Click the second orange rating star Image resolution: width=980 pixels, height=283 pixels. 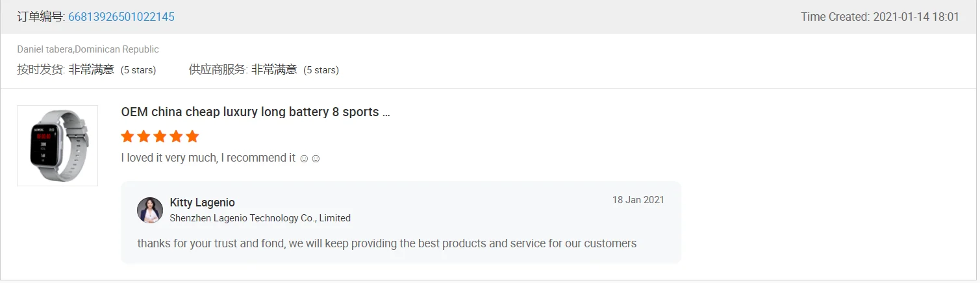tap(144, 136)
